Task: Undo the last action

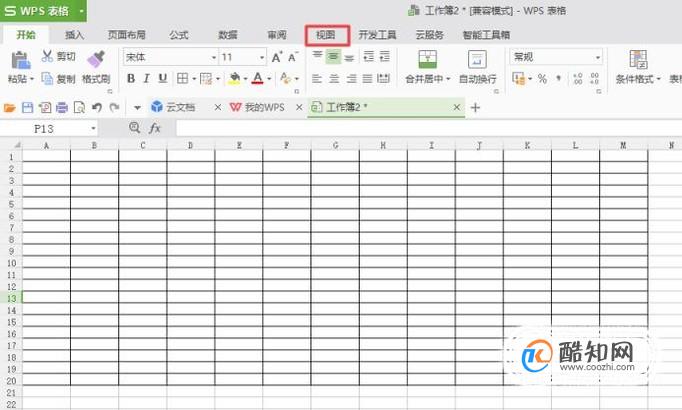Action: 97,107
